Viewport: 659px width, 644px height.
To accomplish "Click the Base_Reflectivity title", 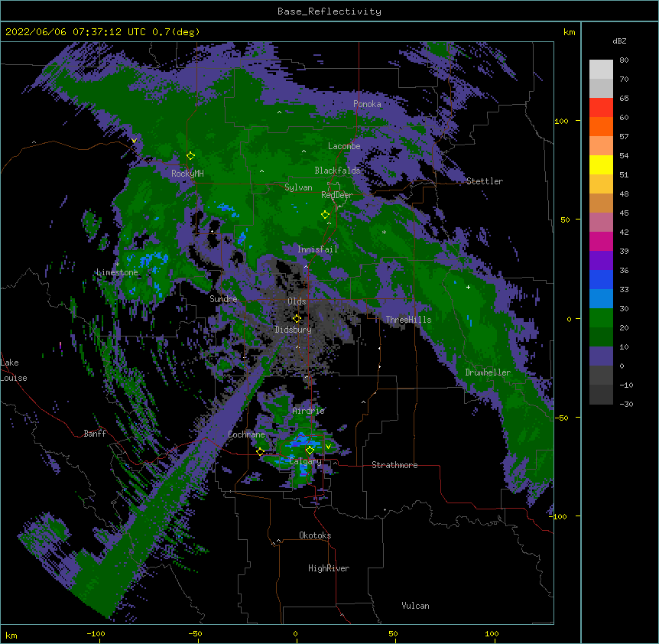I will pyautogui.click(x=329, y=11).
